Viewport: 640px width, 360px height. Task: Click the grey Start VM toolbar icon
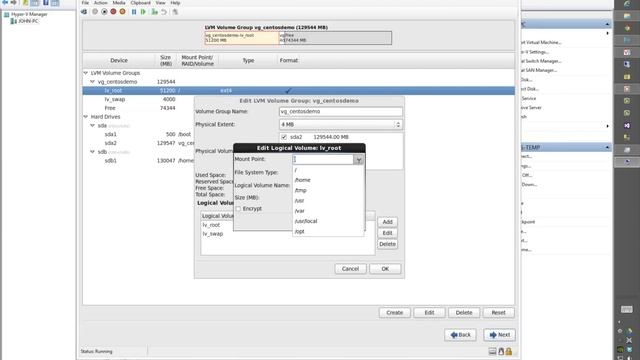tap(95, 12)
